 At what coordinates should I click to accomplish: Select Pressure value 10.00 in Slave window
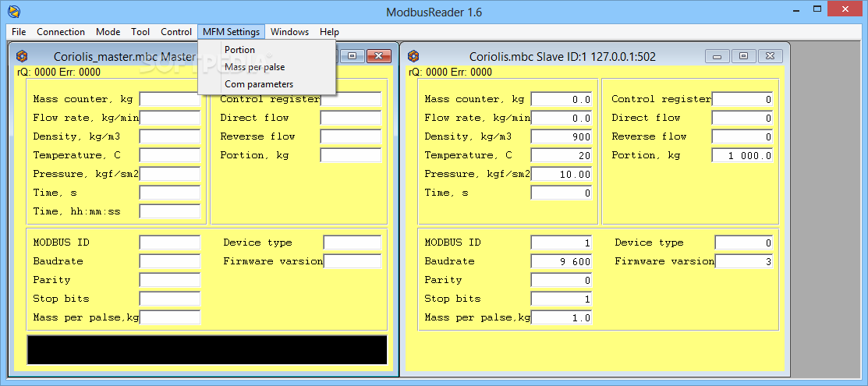tap(562, 175)
